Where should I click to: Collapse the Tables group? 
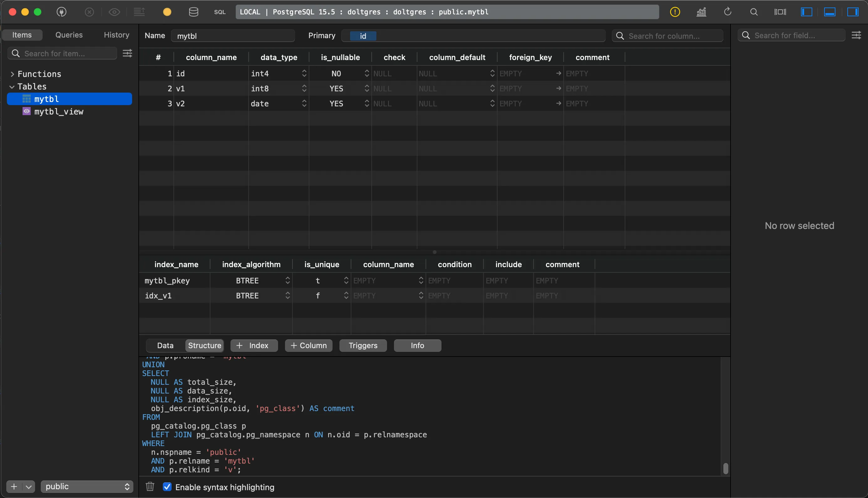point(11,86)
